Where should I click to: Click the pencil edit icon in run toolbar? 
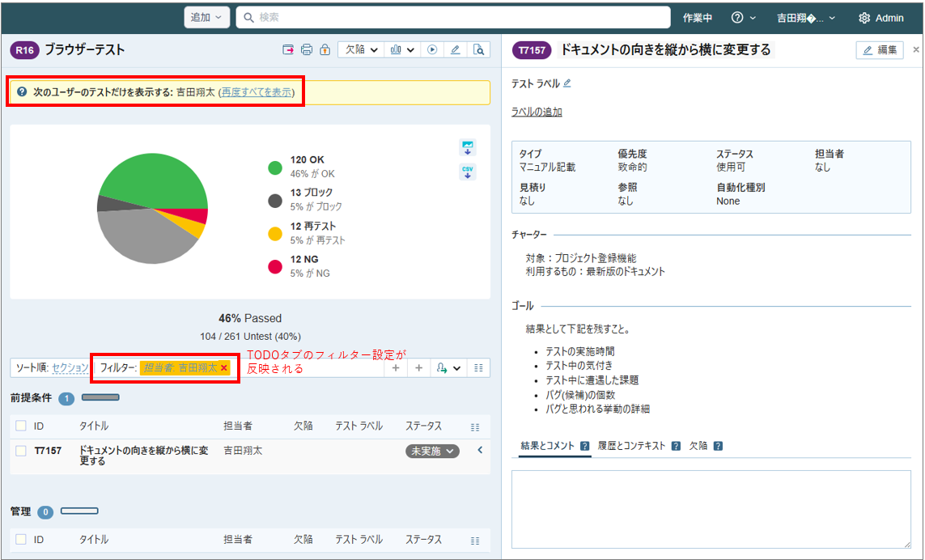coord(456,50)
